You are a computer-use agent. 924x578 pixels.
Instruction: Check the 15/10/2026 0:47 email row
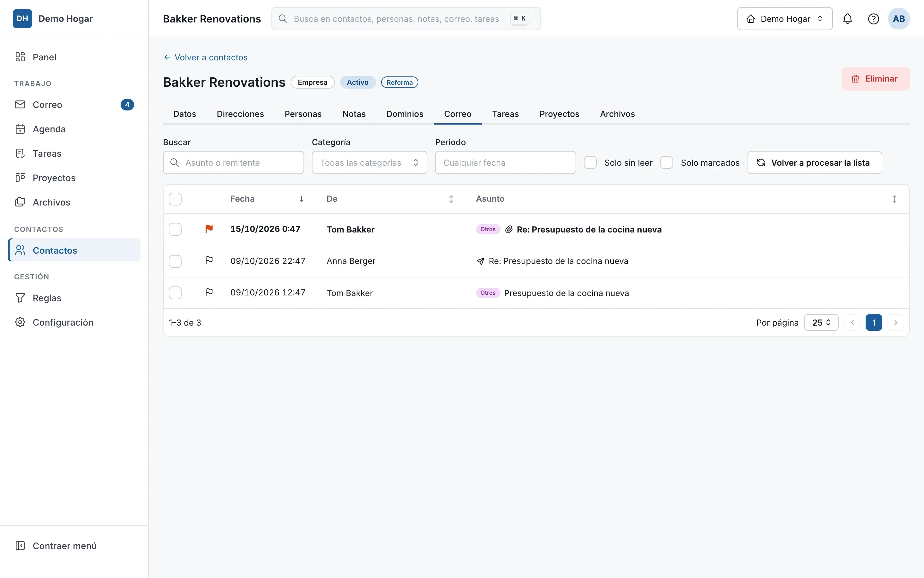click(175, 229)
